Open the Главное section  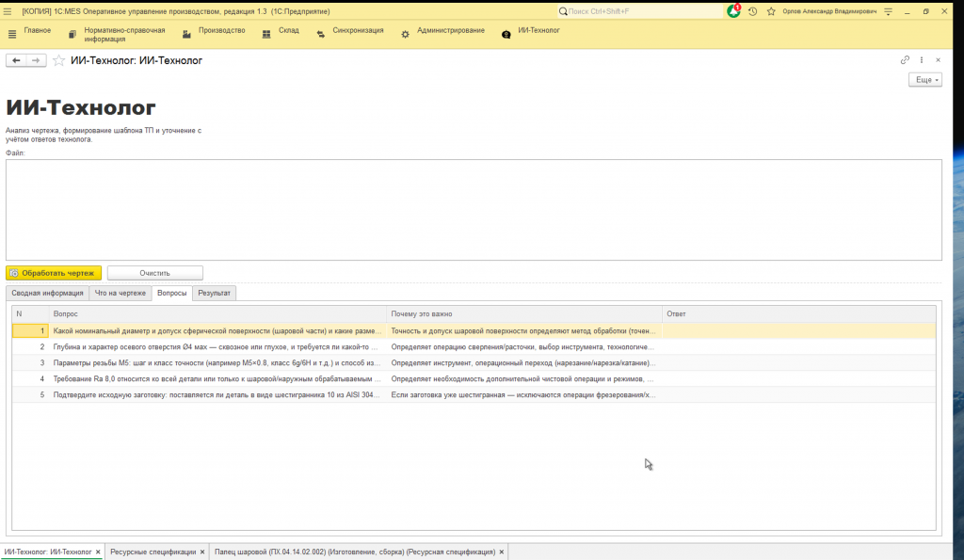[38, 30]
